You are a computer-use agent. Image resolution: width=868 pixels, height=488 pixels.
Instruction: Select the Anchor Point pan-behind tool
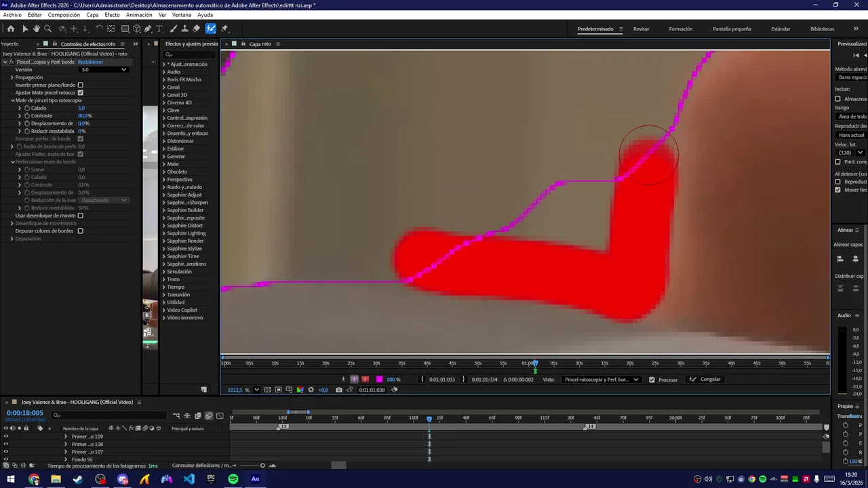point(111,28)
